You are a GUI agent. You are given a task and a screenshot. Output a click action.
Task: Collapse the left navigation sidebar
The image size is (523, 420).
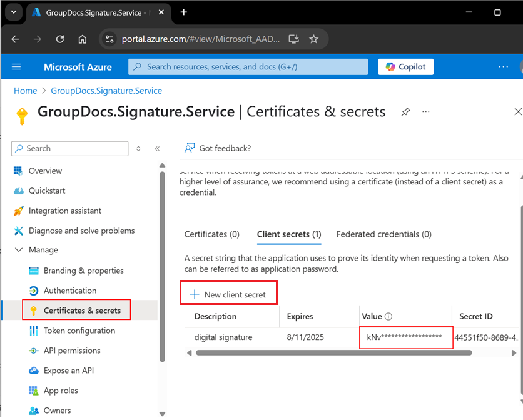pyautogui.click(x=157, y=149)
